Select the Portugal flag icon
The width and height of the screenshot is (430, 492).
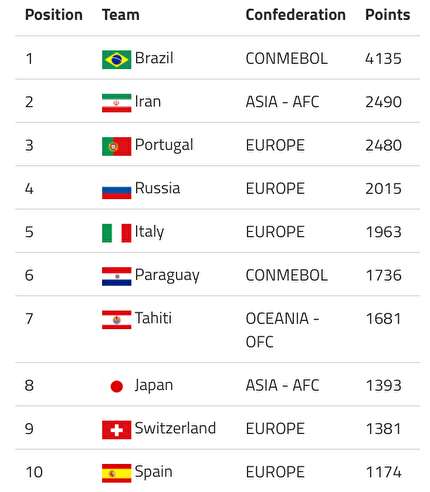(x=116, y=146)
